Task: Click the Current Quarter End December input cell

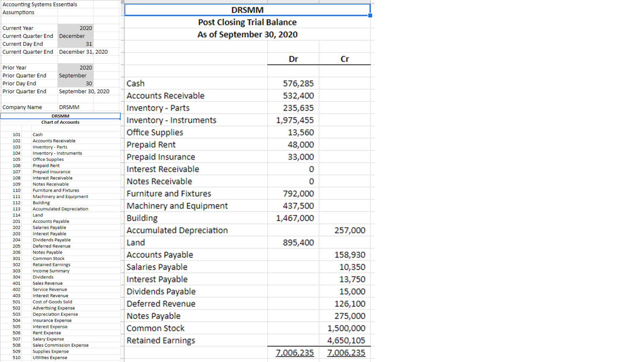Action: [76, 36]
